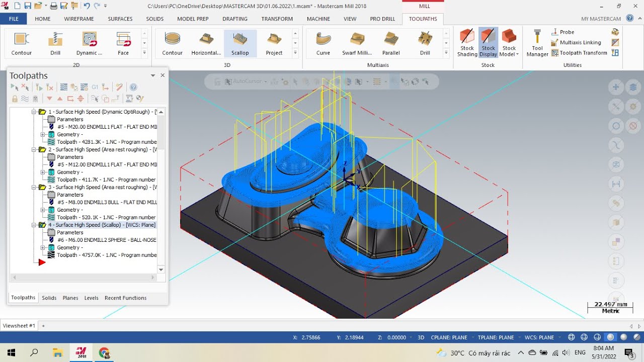Open the VIEW ribbon tab
644x362 pixels.
point(350,19)
